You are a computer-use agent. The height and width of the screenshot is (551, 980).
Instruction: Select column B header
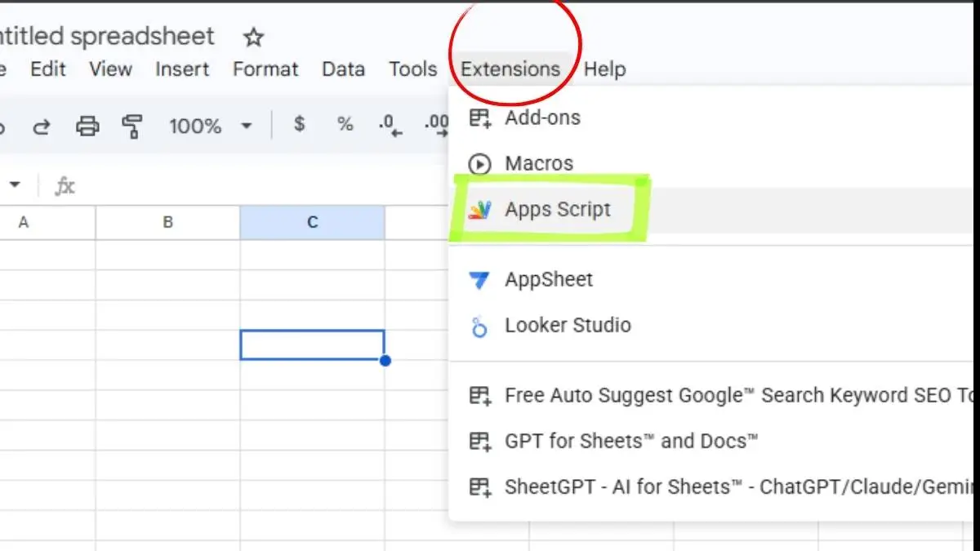(x=167, y=222)
